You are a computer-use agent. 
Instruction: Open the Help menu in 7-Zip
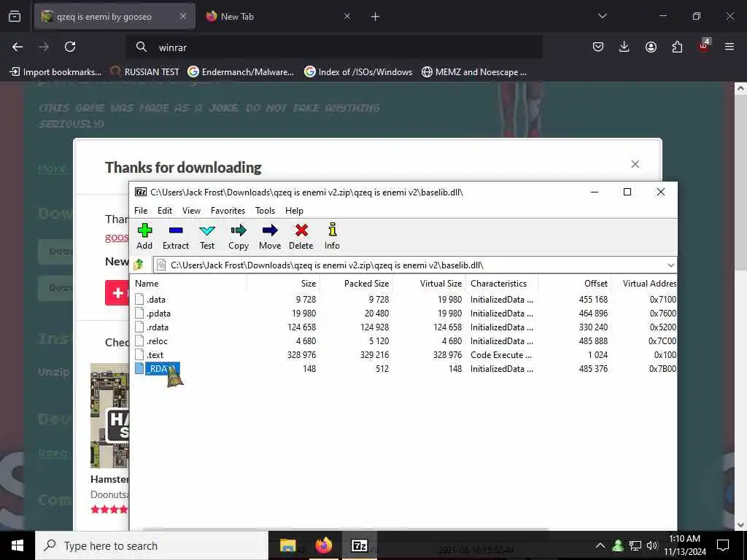(294, 211)
